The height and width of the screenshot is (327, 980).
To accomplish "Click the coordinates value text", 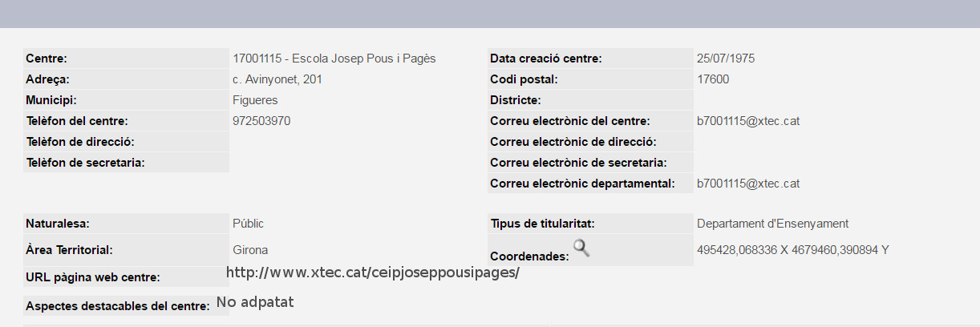I will click(792, 250).
